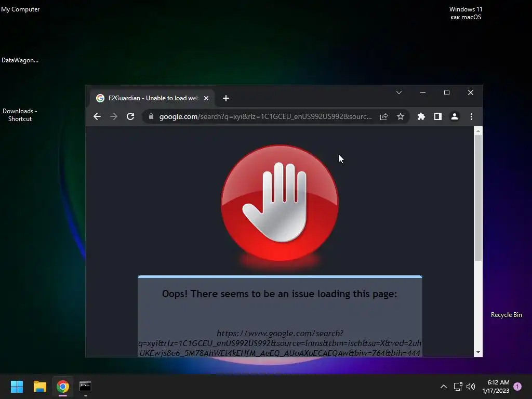
Task: Open File Explorer from the taskbar
Action: [x=39, y=387]
